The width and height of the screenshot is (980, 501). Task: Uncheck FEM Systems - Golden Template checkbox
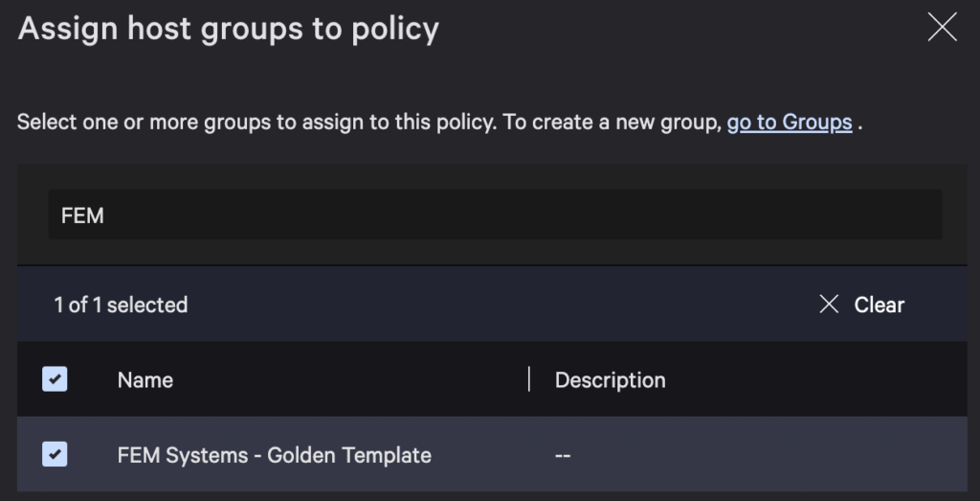[55, 454]
